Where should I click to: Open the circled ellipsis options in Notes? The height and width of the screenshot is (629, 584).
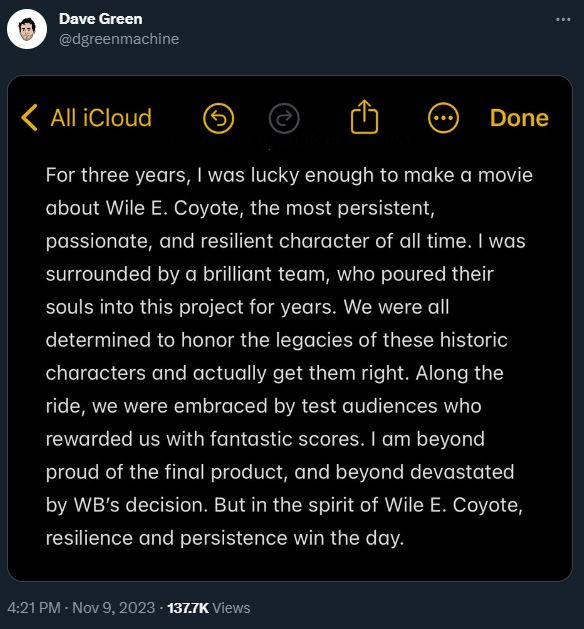point(443,118)
